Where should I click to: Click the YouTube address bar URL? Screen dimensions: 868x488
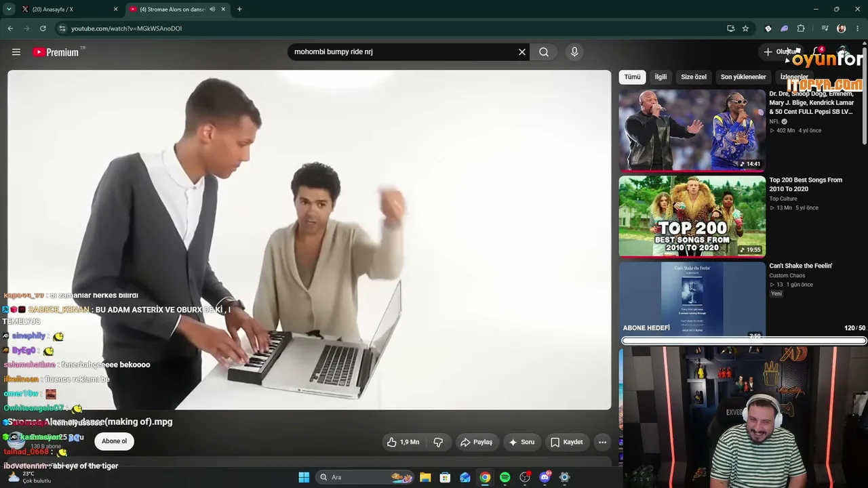pyautogui.click(x=126, y=28)
